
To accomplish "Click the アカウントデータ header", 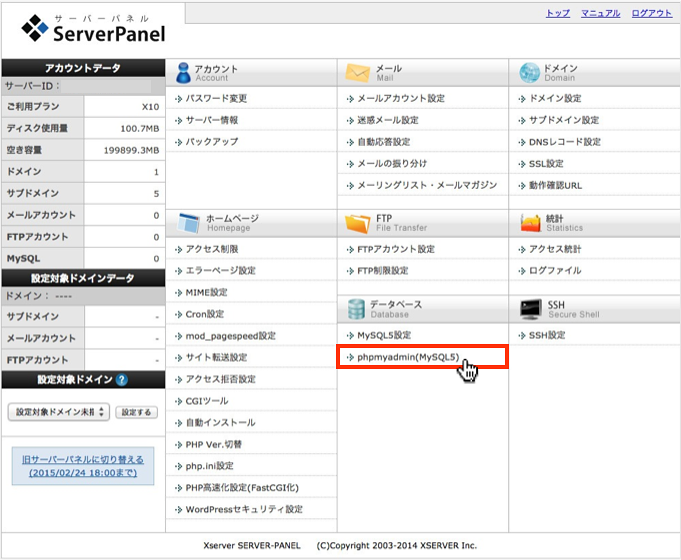I will 83,68.
